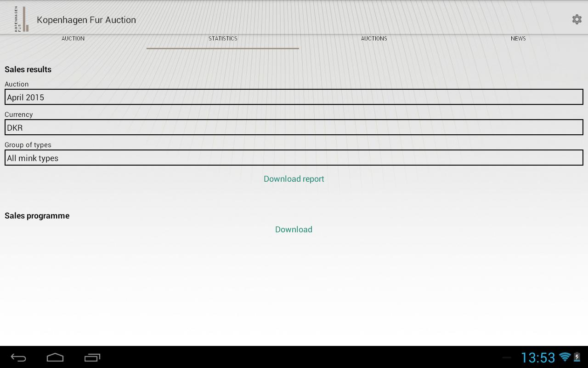Open the Currency dropdown showing DKR

pyautogui.click(x=294, y=127)
